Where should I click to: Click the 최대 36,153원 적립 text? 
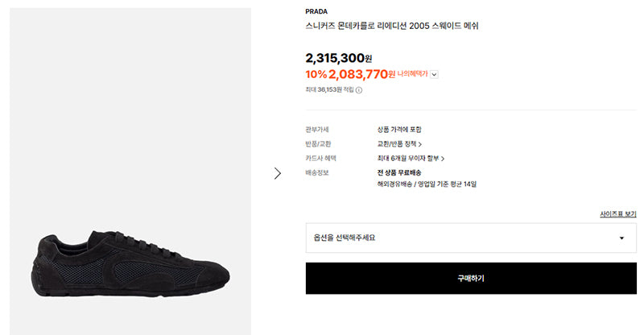329,89
